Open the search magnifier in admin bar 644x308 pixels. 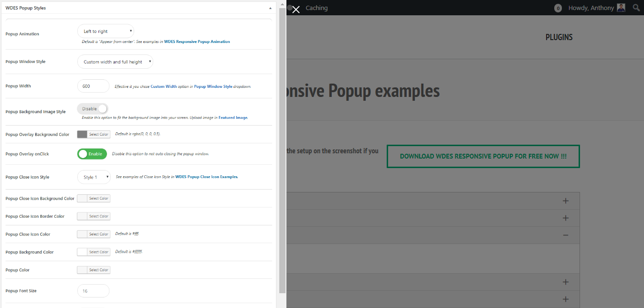[x=636, y=8]
